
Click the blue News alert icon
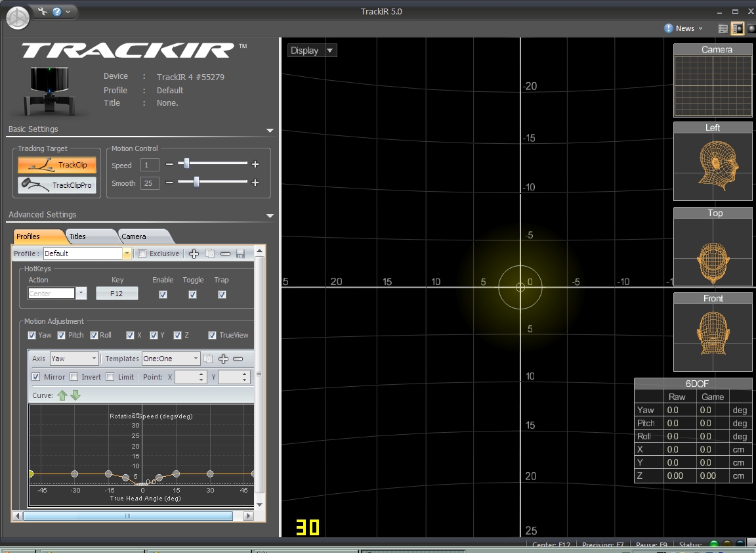pos(668,28)
